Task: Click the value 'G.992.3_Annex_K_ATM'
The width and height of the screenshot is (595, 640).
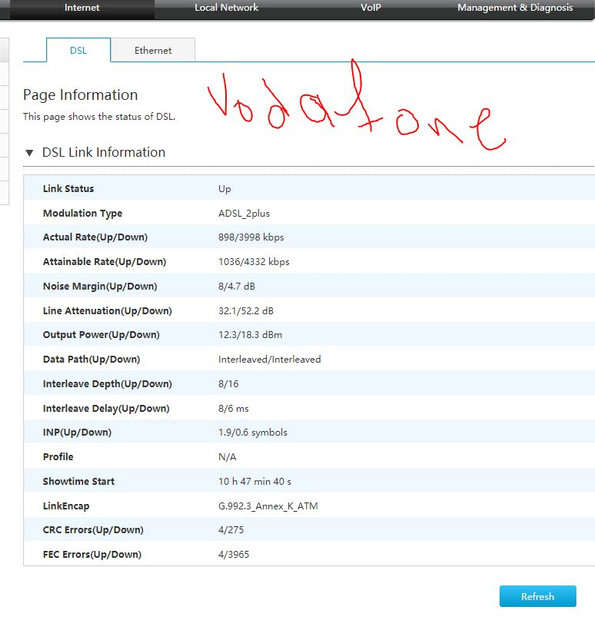Action: [268, 506]
